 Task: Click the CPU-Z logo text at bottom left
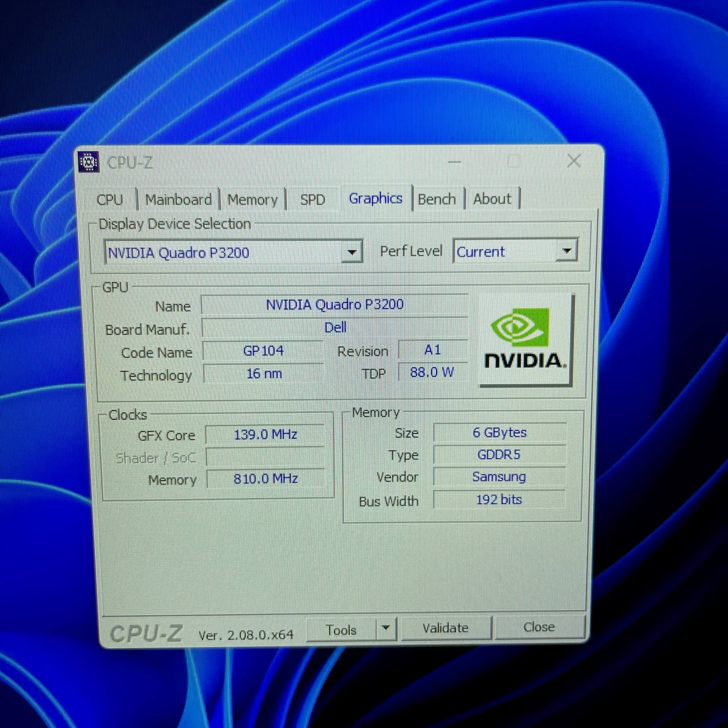pyautogui.click(x=146, y=633)
